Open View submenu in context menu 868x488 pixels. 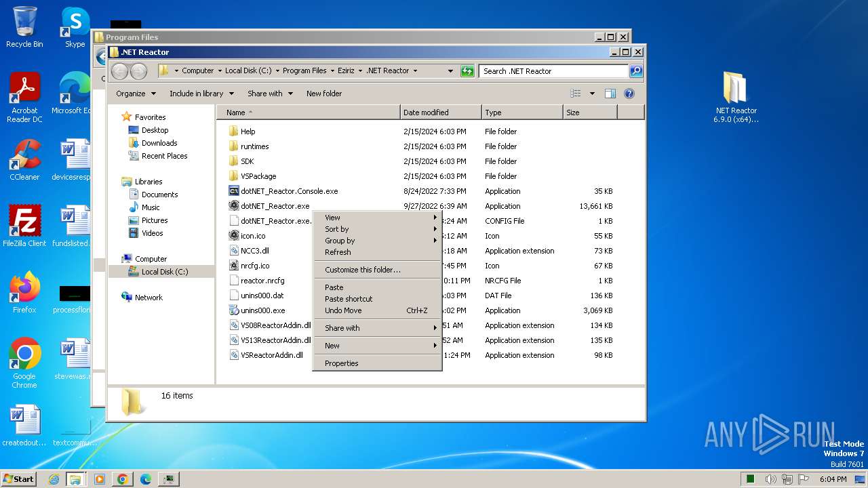(x=377, y=218)
